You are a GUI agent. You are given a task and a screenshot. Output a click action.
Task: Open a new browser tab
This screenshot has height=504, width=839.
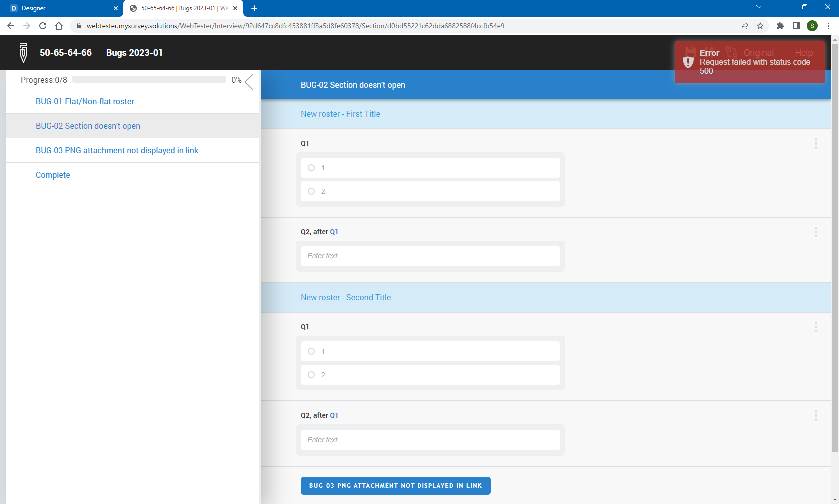254,8
